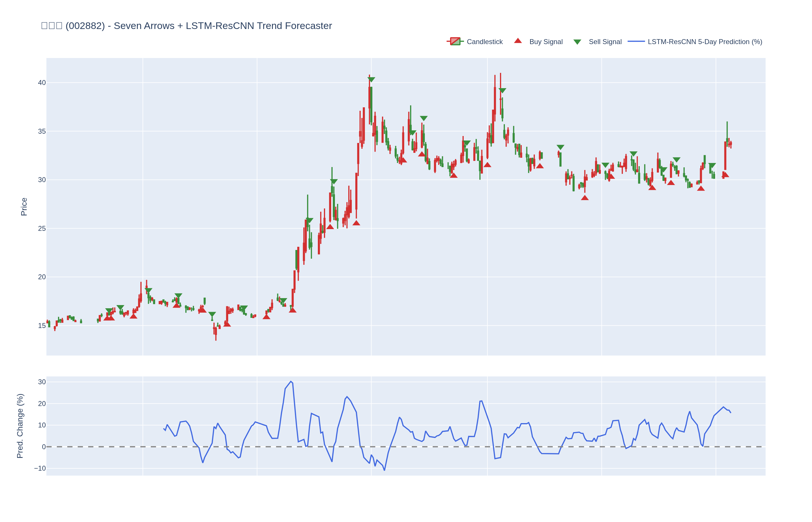Screen dimensions: 812x522
Task: Click the isolated sell marker near price 33.5
Action: click(x=560, y=147)
